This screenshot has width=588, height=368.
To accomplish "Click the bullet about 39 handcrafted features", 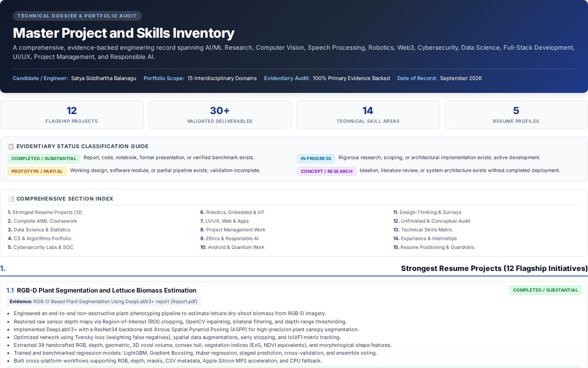I will (203, 345).
